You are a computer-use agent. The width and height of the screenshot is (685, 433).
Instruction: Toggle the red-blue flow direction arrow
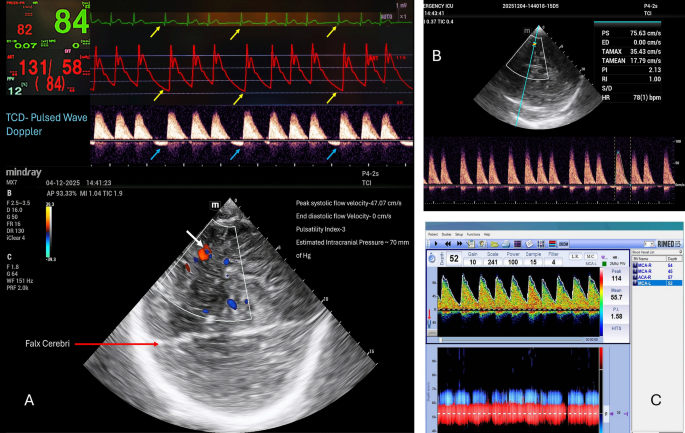tap(429, 319)
